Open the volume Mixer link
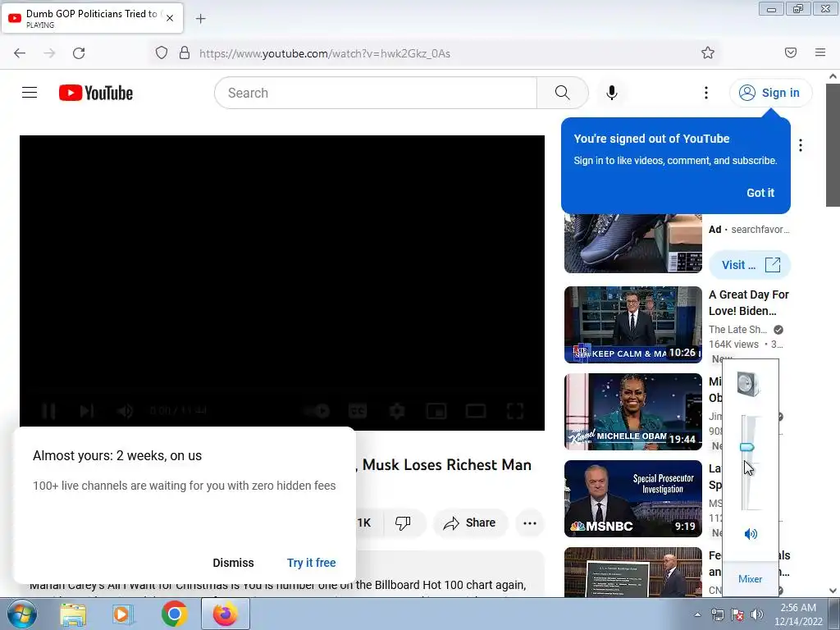 [750, 578]
